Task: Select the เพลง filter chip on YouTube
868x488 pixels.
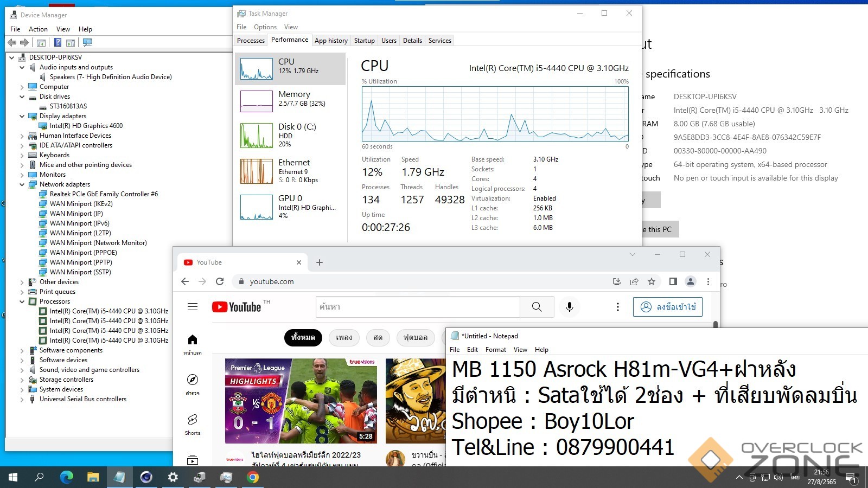Action: pos(344,337)
